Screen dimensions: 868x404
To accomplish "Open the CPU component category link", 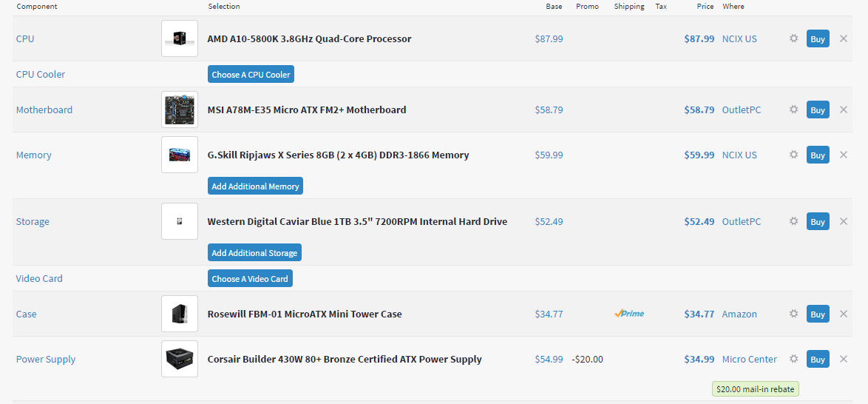I will tap(25, 38).
